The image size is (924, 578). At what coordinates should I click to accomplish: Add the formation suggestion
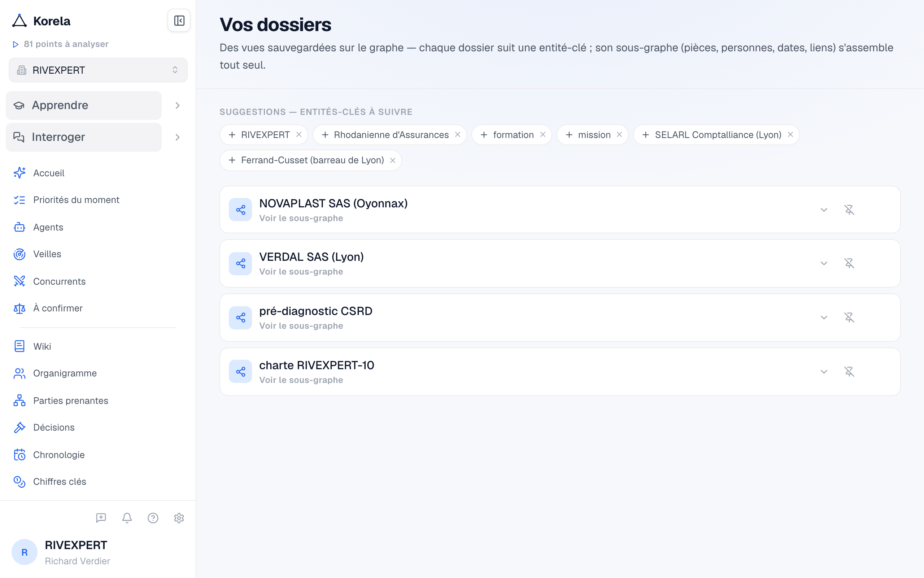[x=484, y=135]
